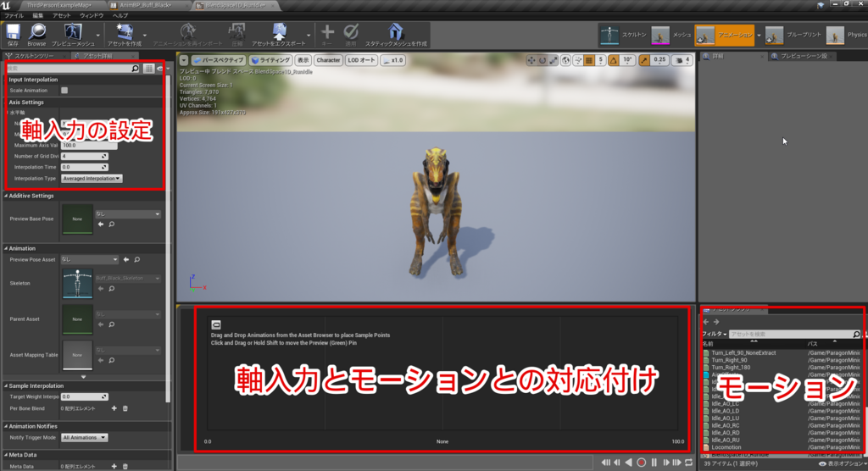Screen dimensions: 868x471
Task: Click the Lighting (ライティング) view mode button
Action: coord(270,60)
